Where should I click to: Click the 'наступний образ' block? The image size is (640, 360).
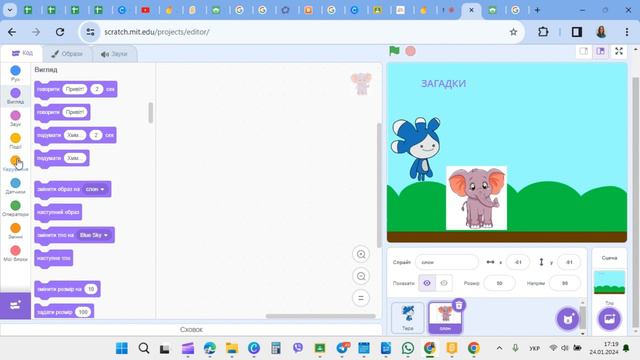tap(58, 212)
